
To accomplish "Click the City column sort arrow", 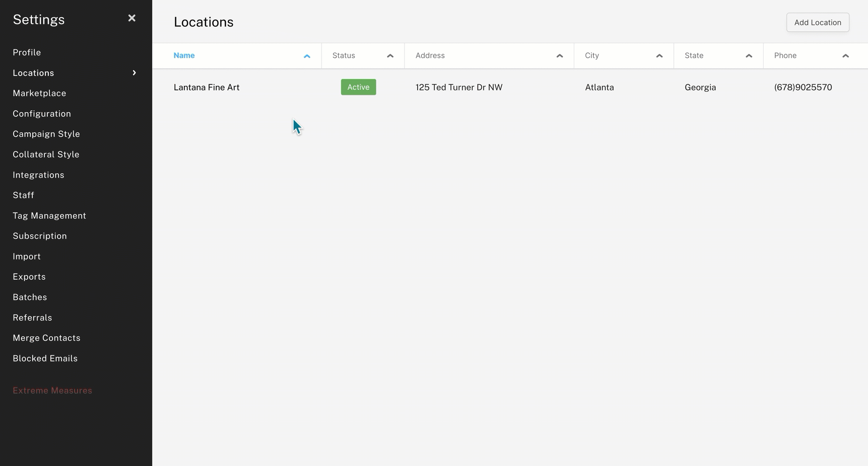I will click(x=659, y=56).
